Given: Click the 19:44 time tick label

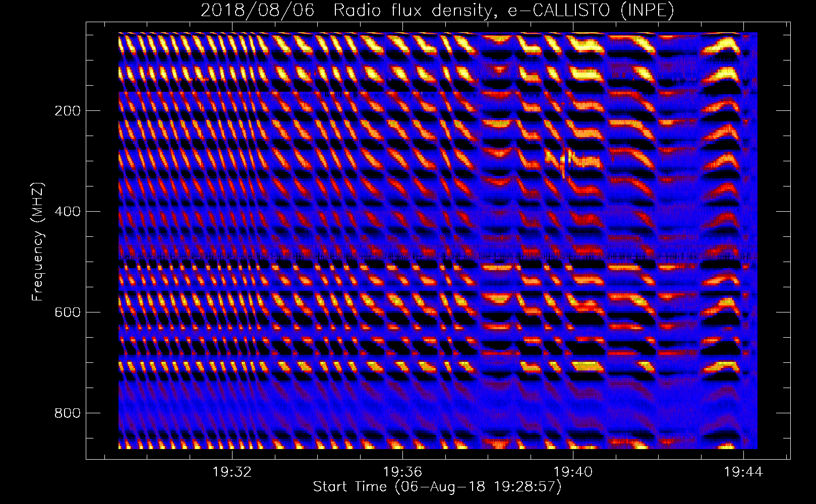Looking at the screenshot, I should pyautogui.click(x=743, y=472).
